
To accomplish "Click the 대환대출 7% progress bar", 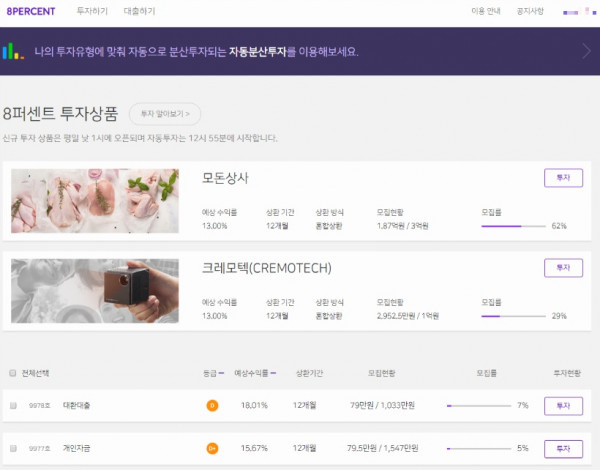I will (x=479, y=406).
